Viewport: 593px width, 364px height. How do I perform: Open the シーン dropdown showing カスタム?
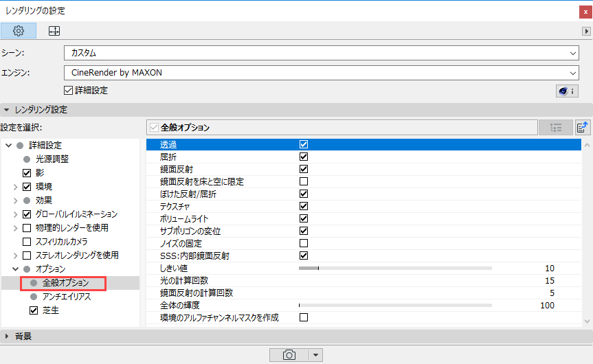tap(321, 53)
